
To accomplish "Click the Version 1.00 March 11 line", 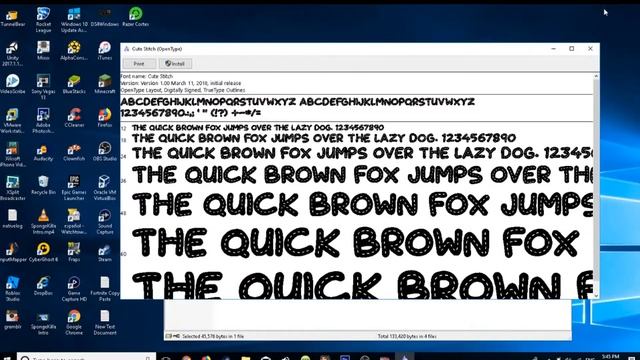I will (181, 83).
